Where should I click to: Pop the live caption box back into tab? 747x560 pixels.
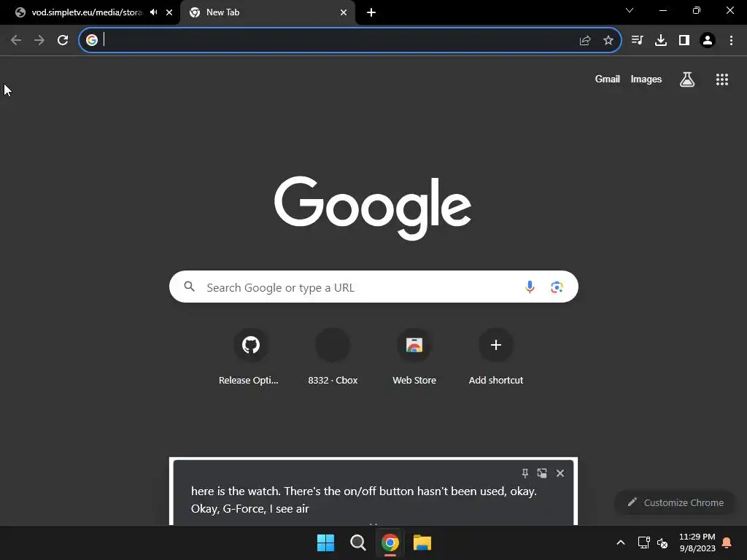click(x=542, y=473)
